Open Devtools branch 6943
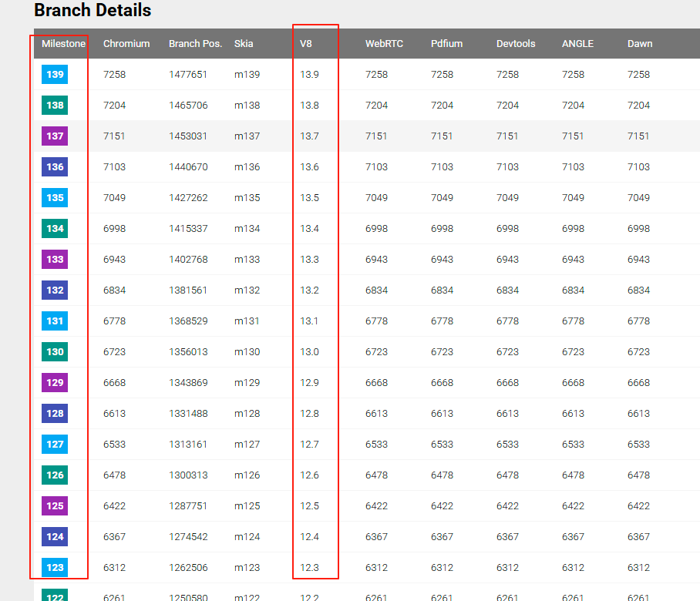The width and height of the screenshot is (700, 601). [507, 260]
